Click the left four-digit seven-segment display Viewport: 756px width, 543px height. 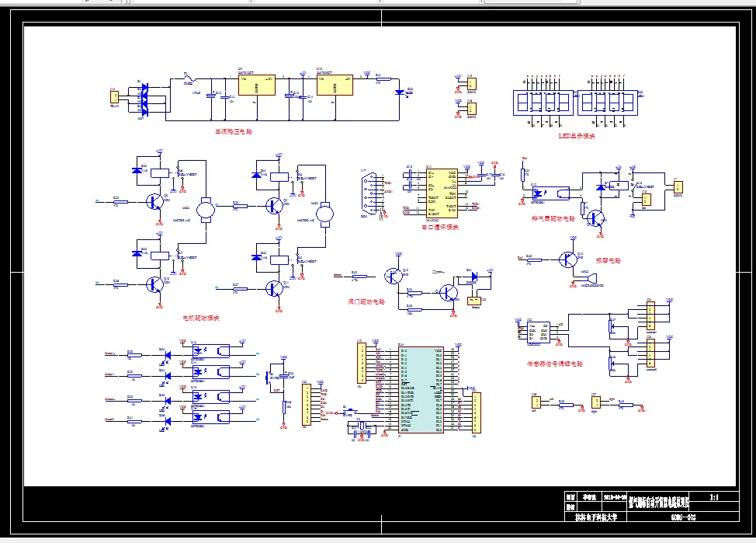[x=543, y=103]
